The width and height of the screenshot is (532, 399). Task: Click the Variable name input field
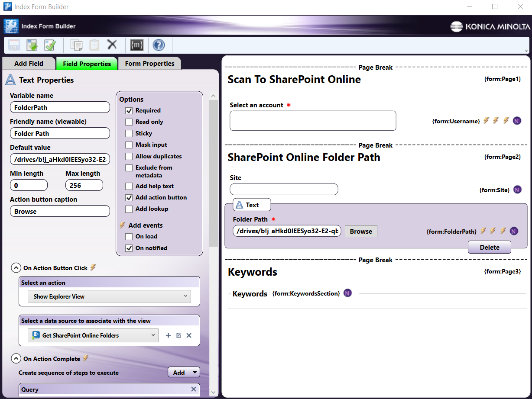click(60, 107)
